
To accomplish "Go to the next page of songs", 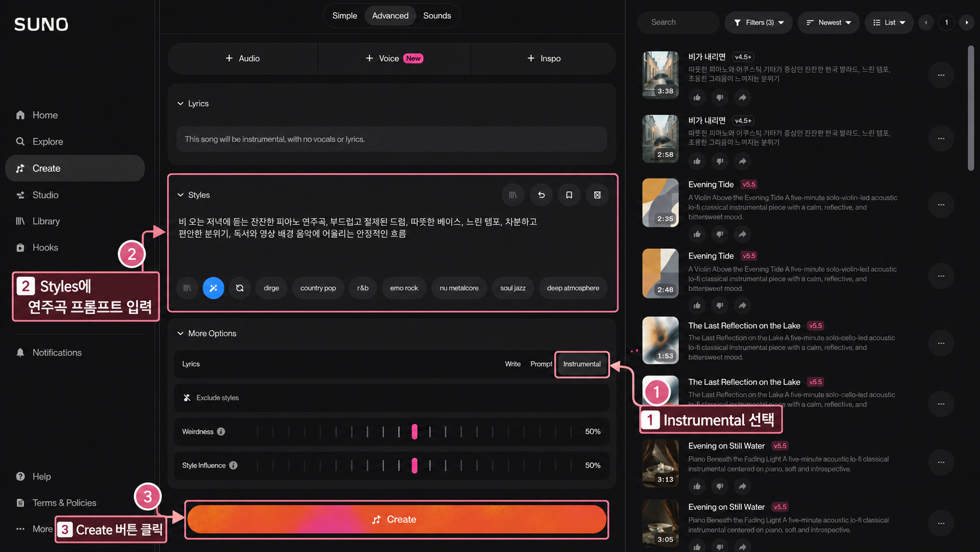I will 967,22.
